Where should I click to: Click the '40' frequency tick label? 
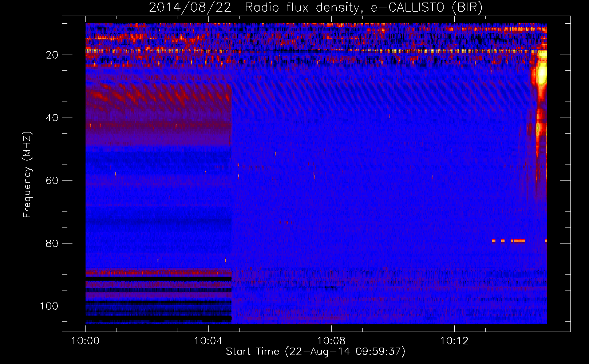(x=52, y=118)
